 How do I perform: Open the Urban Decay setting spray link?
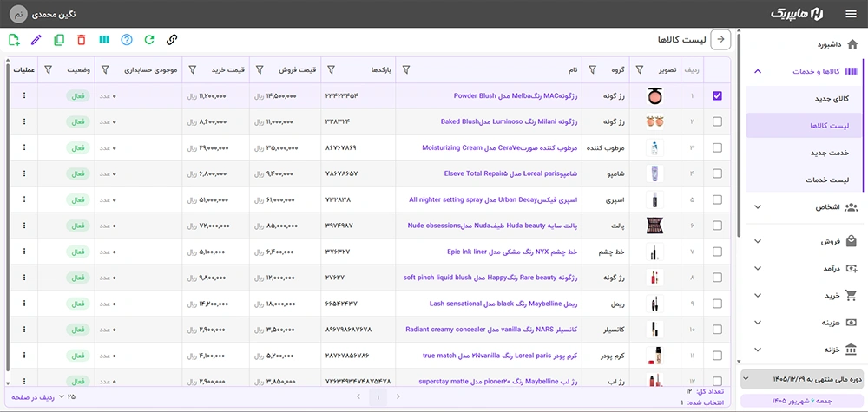[x=493, y=199]
